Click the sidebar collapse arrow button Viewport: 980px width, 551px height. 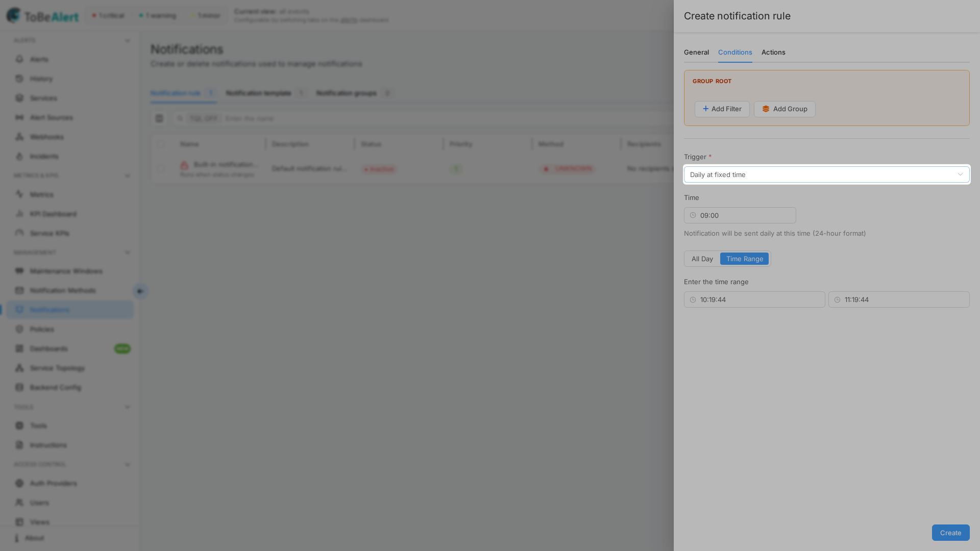(140, 291)
